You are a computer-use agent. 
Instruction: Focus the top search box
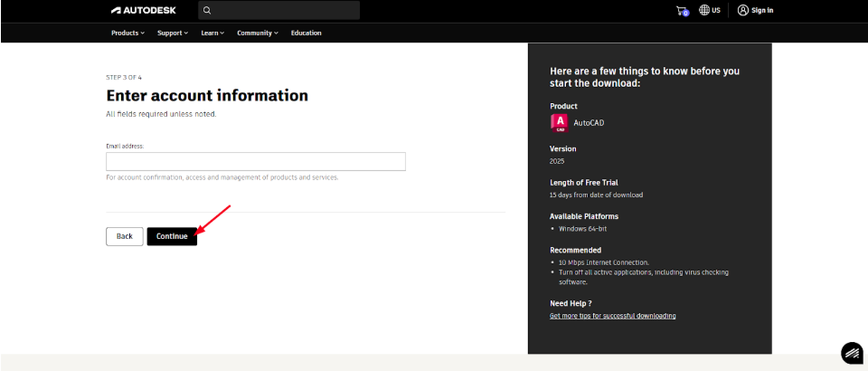pos(279,10)
